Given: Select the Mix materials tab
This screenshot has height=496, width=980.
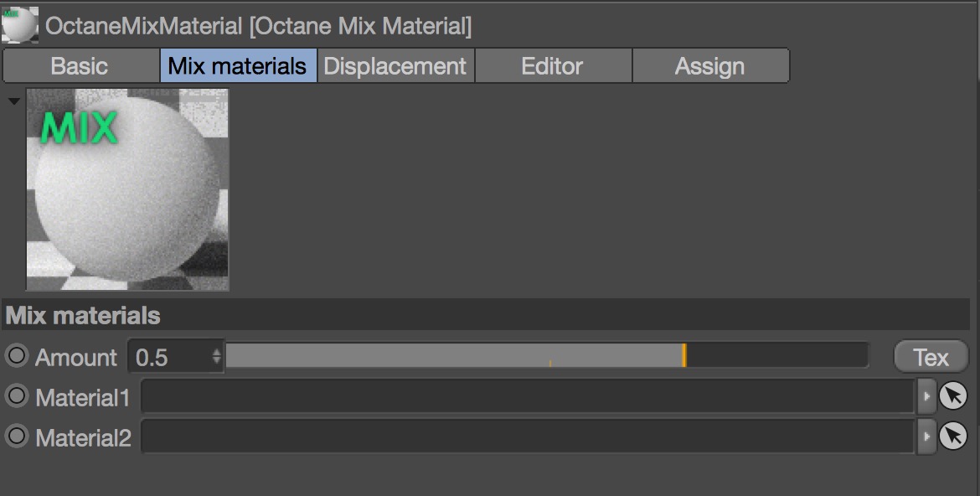Looking at the screenshot, I should [238, 66].
